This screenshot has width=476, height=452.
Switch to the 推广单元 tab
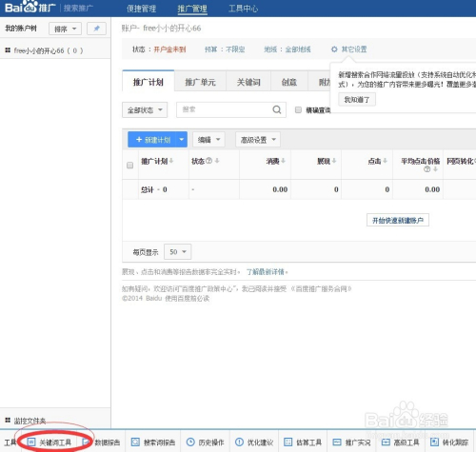pyautogui.click(x=200, y=82)
